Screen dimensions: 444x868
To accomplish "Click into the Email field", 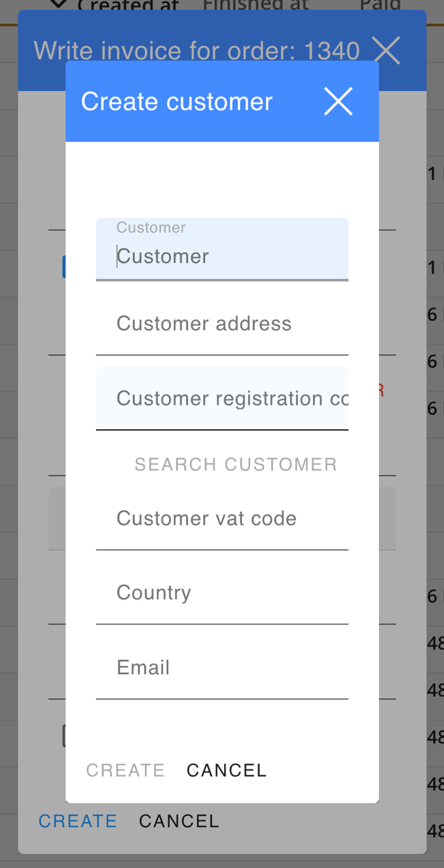I will pyautogui.click(x=222, y=667).
